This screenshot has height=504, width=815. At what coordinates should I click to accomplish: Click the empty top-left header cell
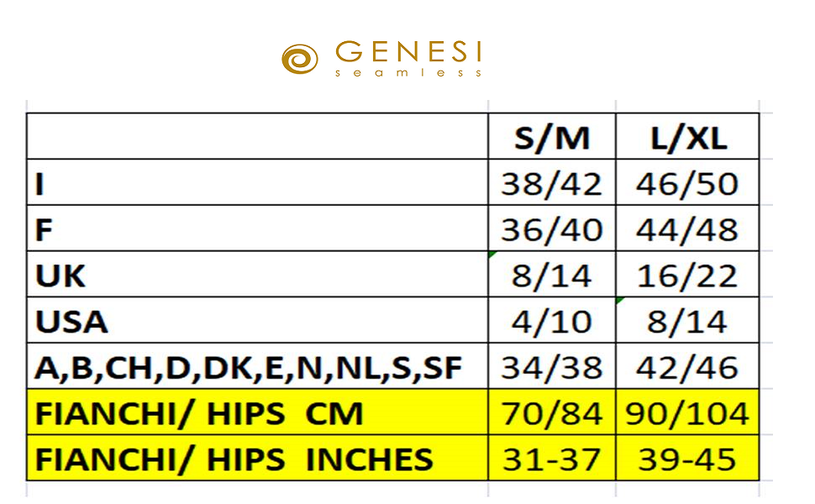(x=256, y=137)
